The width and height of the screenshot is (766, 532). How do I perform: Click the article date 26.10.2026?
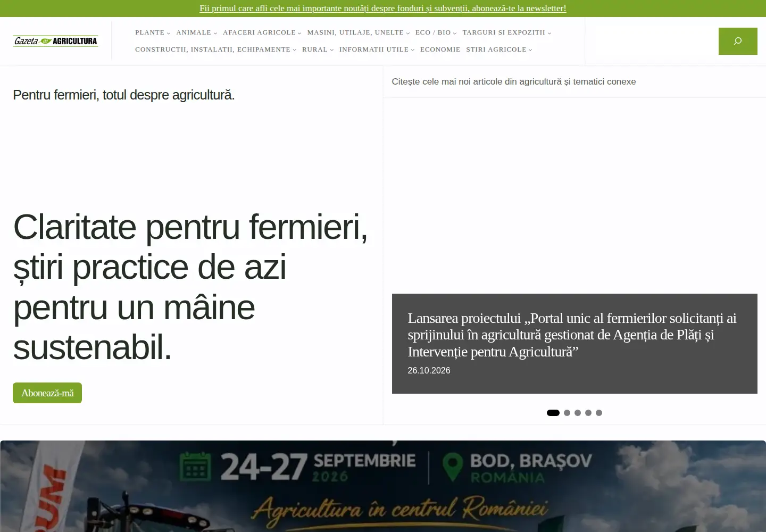point(429,370)
